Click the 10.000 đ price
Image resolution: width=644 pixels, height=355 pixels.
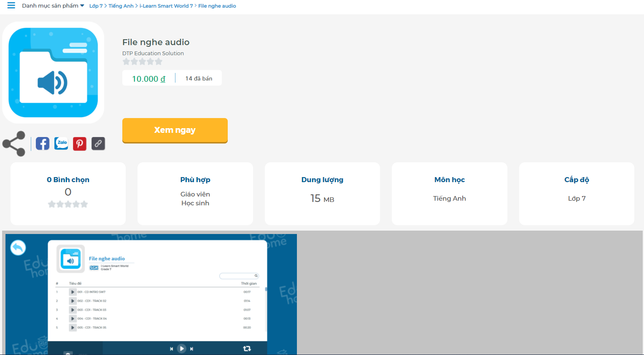(148, 79)
